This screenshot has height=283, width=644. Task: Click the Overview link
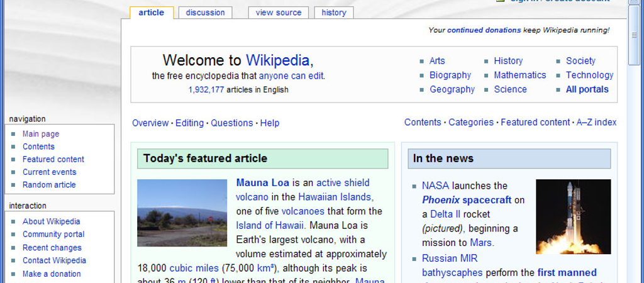[150, 123]
